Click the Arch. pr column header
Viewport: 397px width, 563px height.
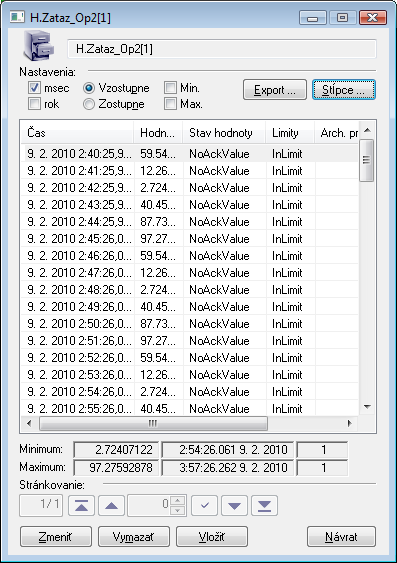coord(336,133)
